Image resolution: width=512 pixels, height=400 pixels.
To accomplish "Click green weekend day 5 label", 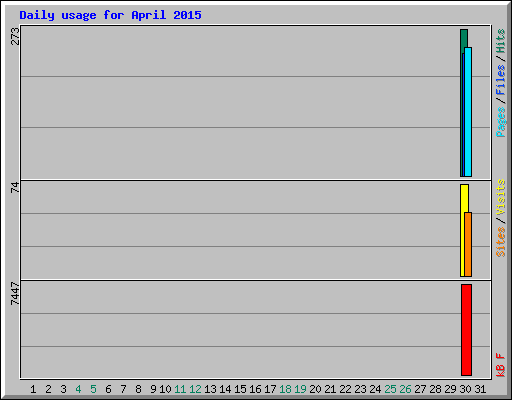I will (x=93, y=389).
